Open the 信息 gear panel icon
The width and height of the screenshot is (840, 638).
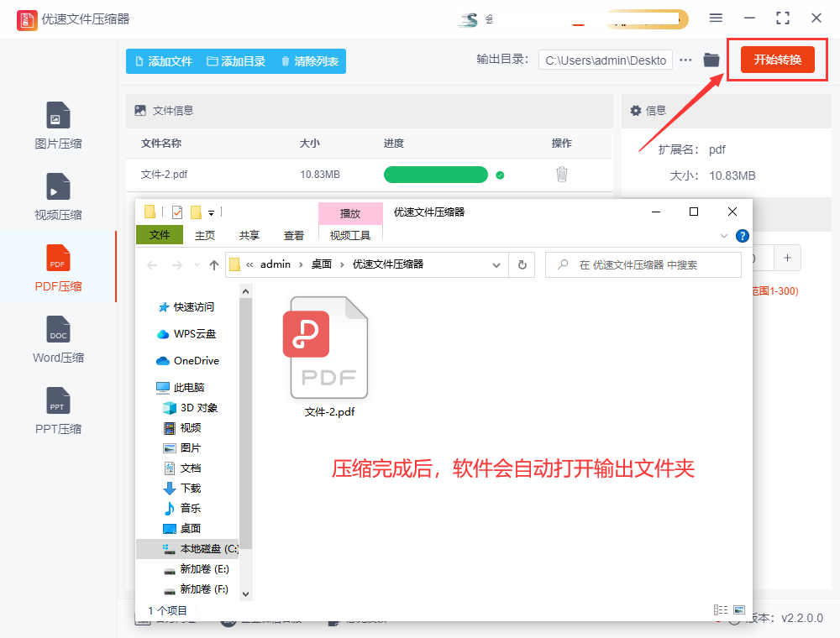tap(635, 110)
